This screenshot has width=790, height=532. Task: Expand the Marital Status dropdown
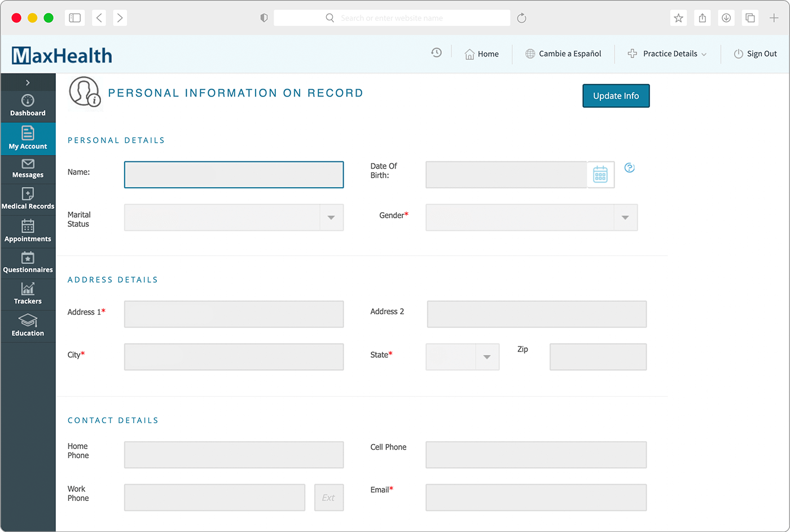tap(331, 218)
